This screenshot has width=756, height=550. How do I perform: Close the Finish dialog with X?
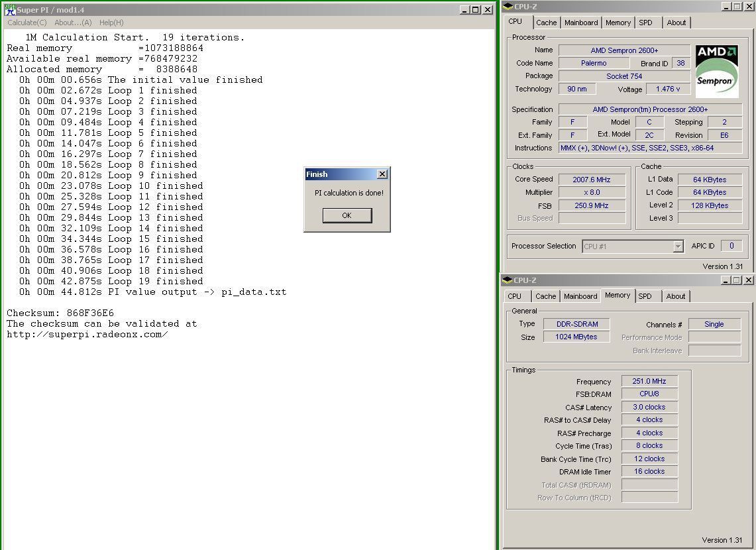[382, 174]
